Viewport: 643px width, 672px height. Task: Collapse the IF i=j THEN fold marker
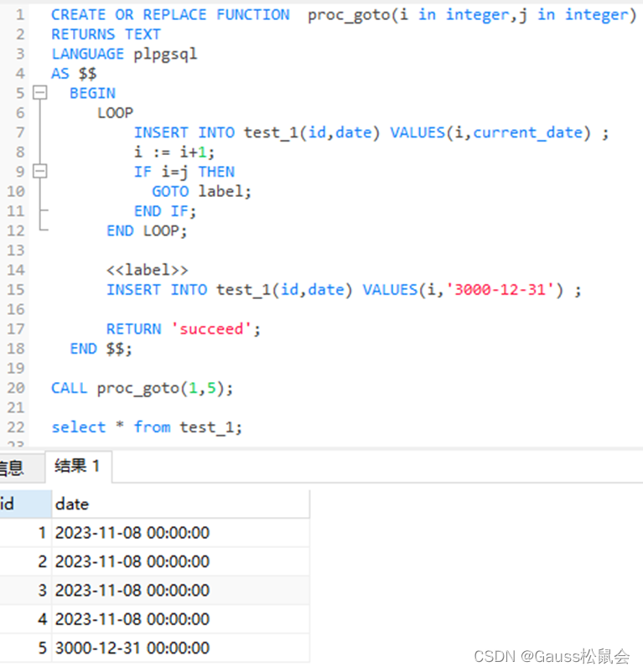tap(40, 172)
